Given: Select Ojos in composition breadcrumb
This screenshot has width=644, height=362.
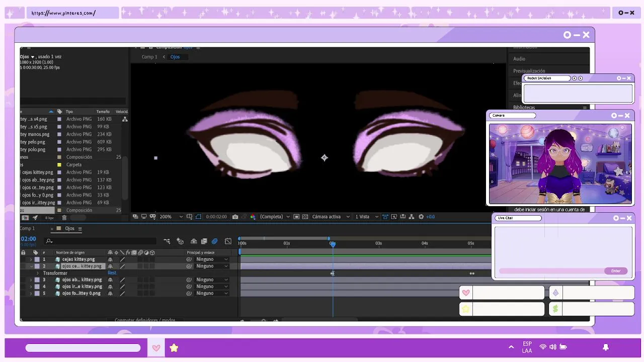Looking at the screenshot, I should pyautogui.click(x=175, y=57).
